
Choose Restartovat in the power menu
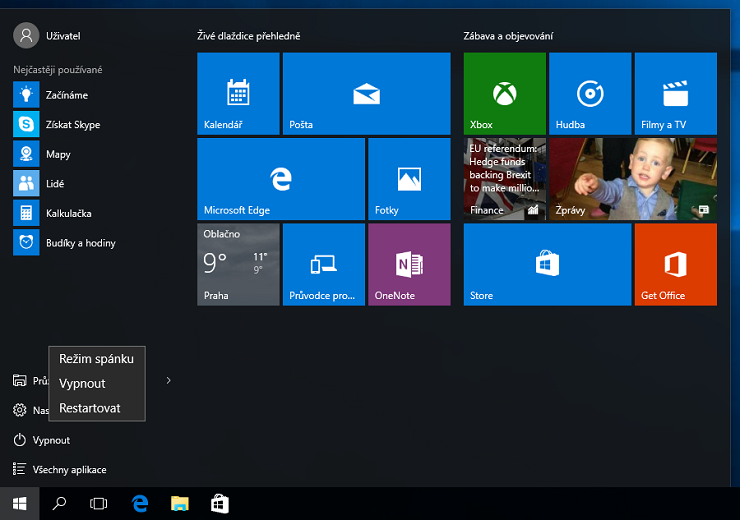coord(90,408)
